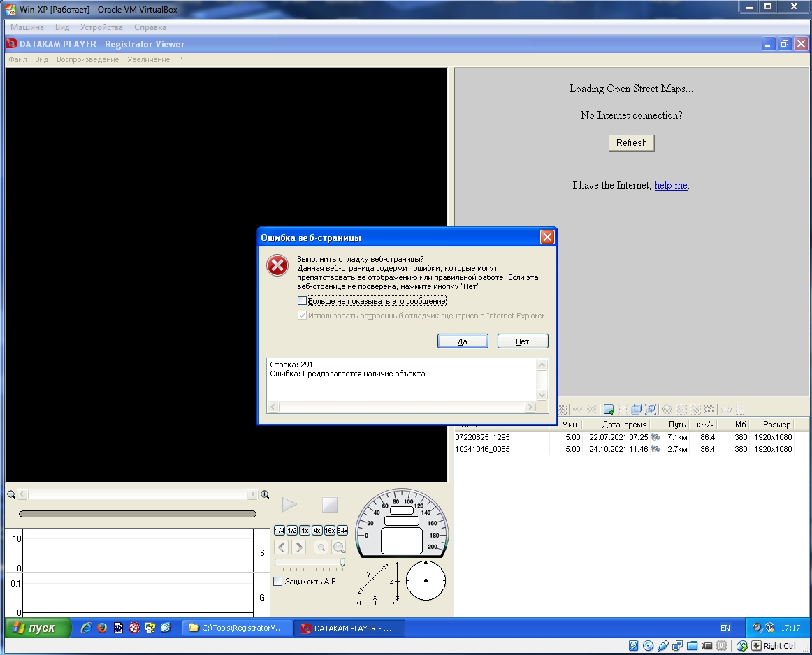Click the Refresh button in map panel

[631, 142]
